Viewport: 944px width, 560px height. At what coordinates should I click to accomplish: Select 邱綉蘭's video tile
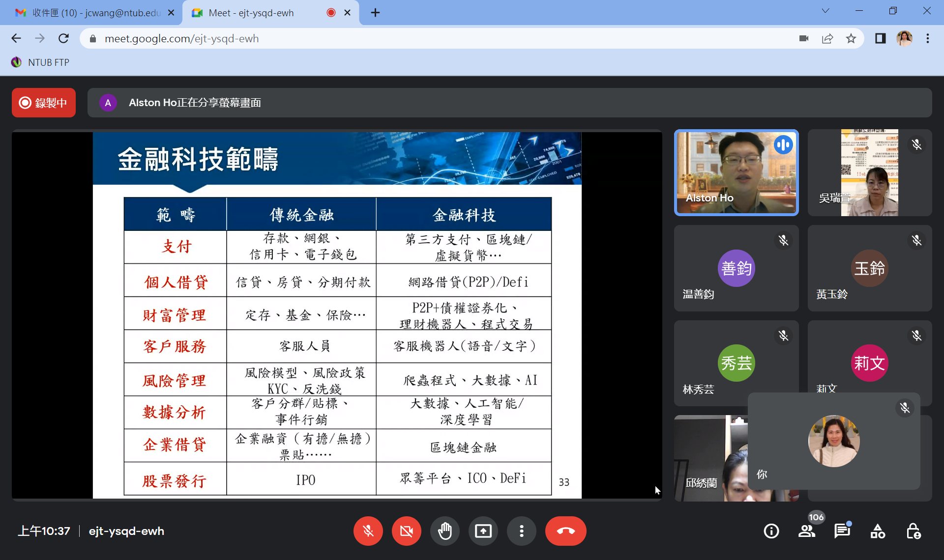click(x=711, y=458)
